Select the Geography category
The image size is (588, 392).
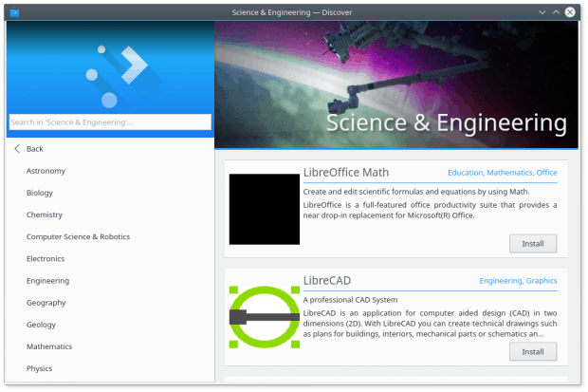coord(46,303)
